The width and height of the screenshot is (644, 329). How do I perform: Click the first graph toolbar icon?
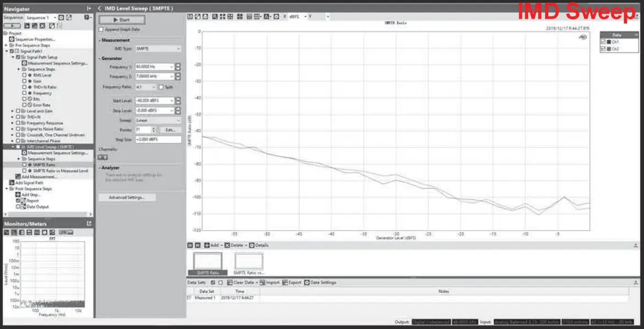(190, 17)
